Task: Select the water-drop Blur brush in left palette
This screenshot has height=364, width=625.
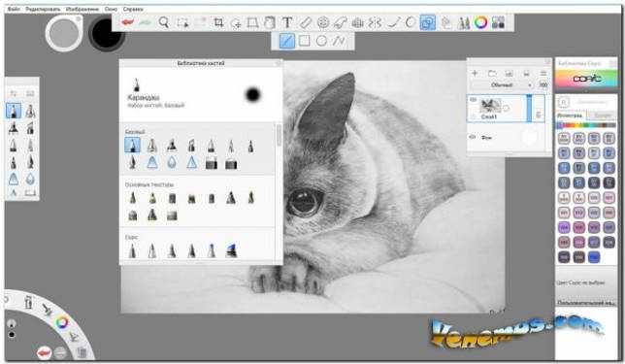Action: 30,179
